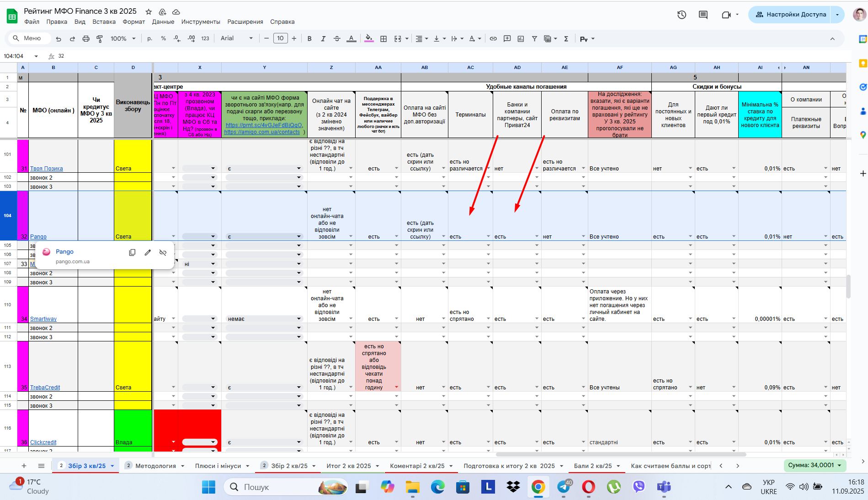Viewport: 868px width, 500px height.
Task: Switch to Итог 2 кв 2025 tab
Action: click(x=348, y=466)
